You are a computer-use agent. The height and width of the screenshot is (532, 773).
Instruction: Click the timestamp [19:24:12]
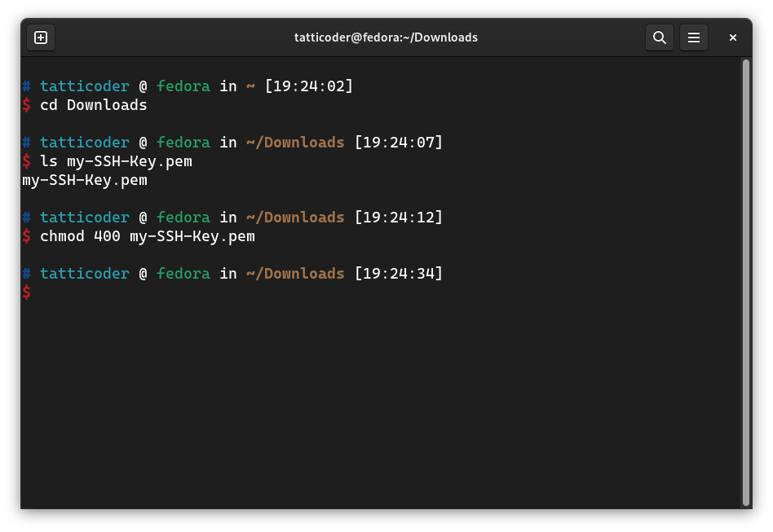coord(399,218)
